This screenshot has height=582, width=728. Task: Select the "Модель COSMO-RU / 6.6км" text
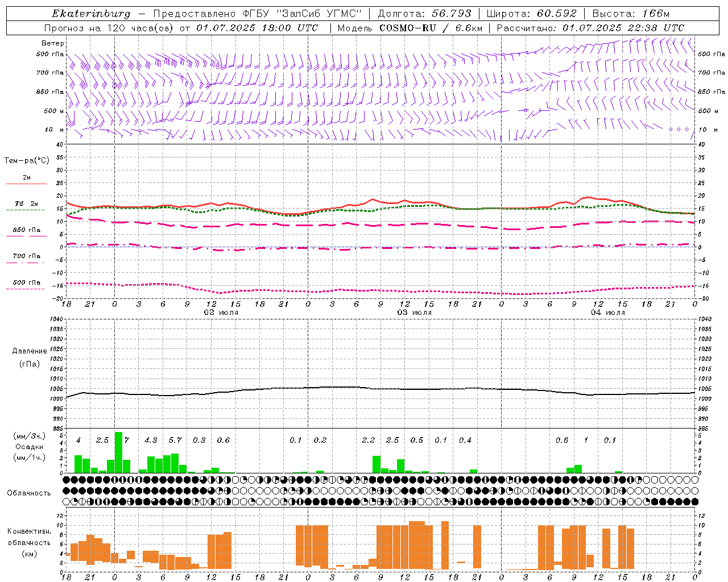pos(409,28)
